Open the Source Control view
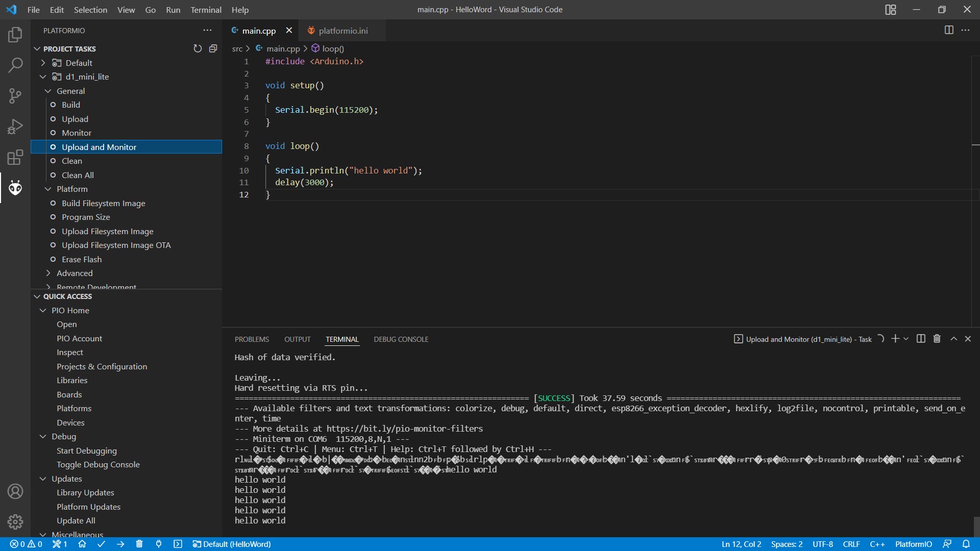 pyautogui.click(x=15, y=95)
